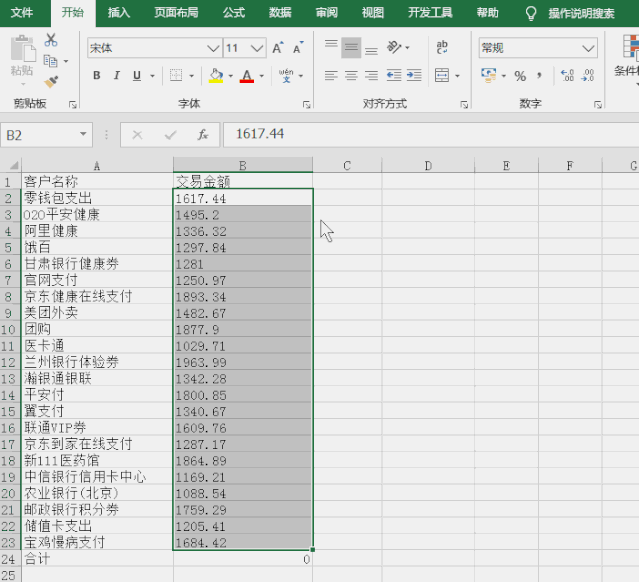Click the Insert Function fx icon

click(202, 134)
